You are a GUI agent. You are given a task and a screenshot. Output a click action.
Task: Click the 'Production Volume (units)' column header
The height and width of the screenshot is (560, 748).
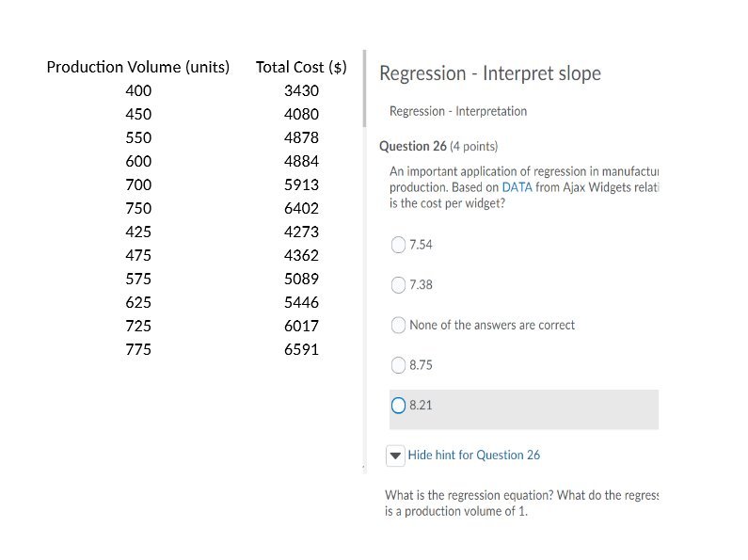coord(138,67)
